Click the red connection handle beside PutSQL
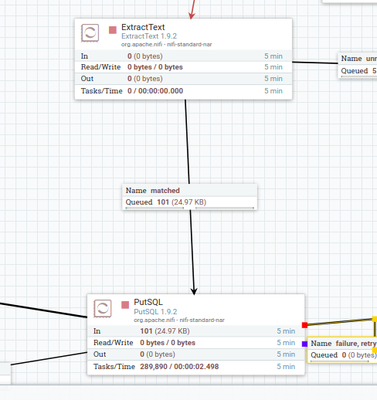Image resolution: width=377 pixels, height=400 pixels. 304,325
